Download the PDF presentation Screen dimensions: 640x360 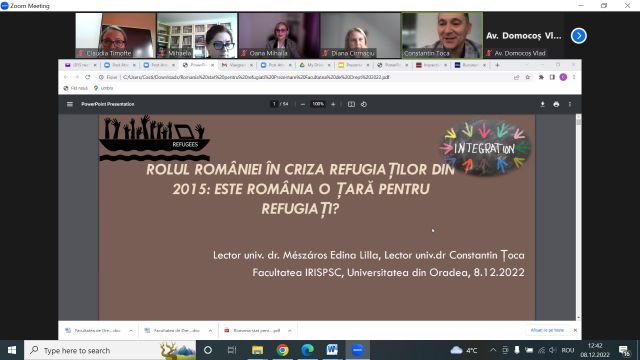[x=542, y=104]
